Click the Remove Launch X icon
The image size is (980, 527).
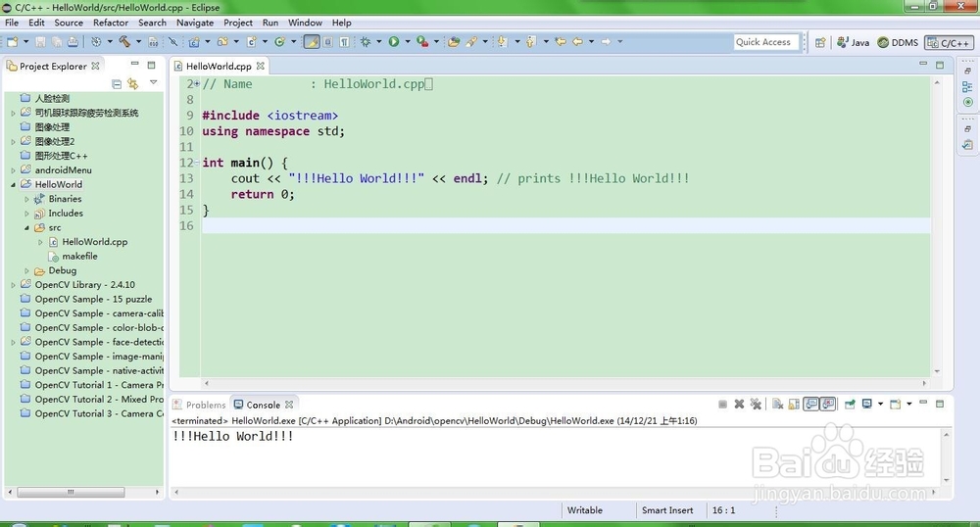coord(739,404)
